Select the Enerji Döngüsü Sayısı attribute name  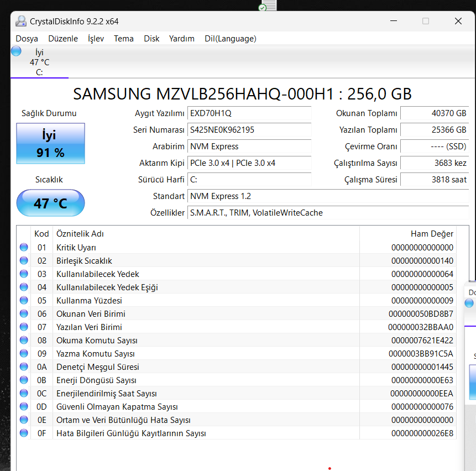pyautogui.click(x=96, y=380)
